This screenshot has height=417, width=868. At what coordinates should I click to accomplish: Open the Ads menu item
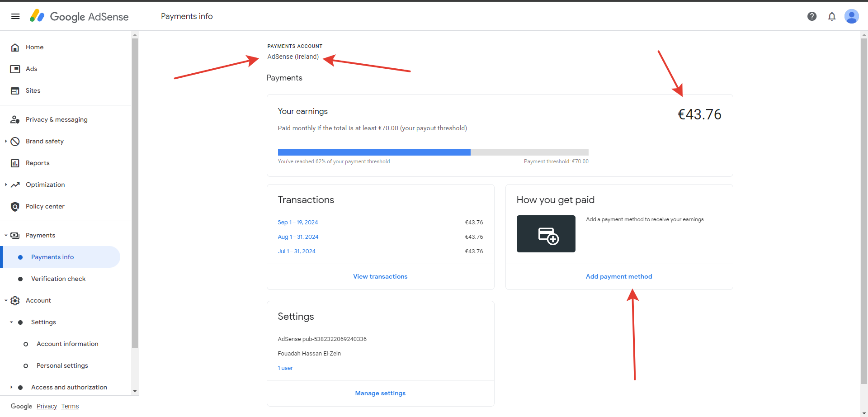[x=31, y=69]
